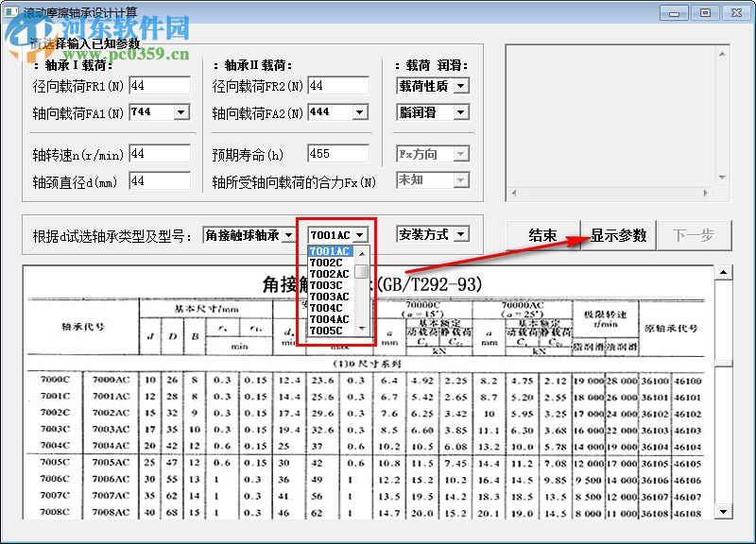The image size is (756, 544).
Task: Click the 下一步 next step button
Action: tap(696, 236)
